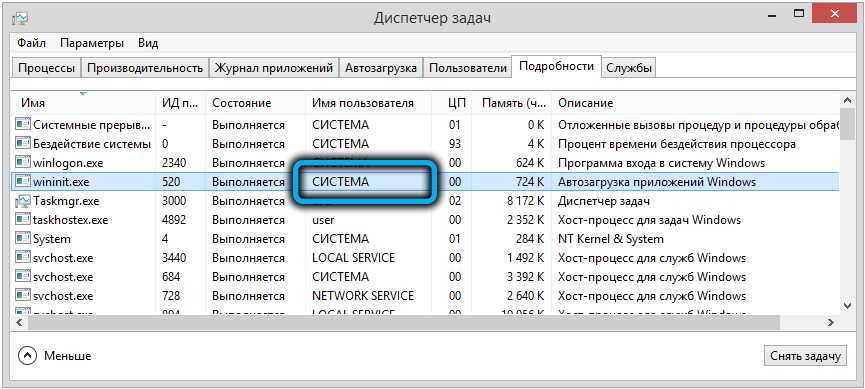Image resolution: width=865 pixels, height=389 pixels.
Task: Click icon of svchost.exe with PID 728
Action: tap(23, 296)
